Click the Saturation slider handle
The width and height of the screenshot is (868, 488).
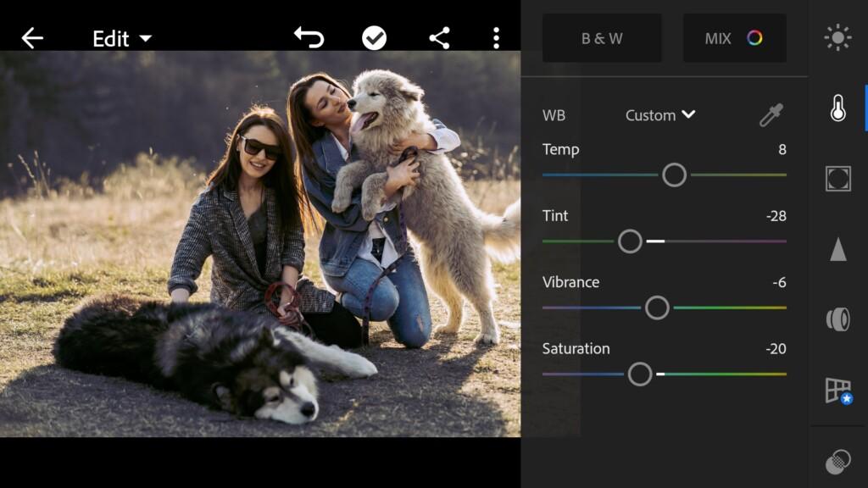tap(640, 374)
